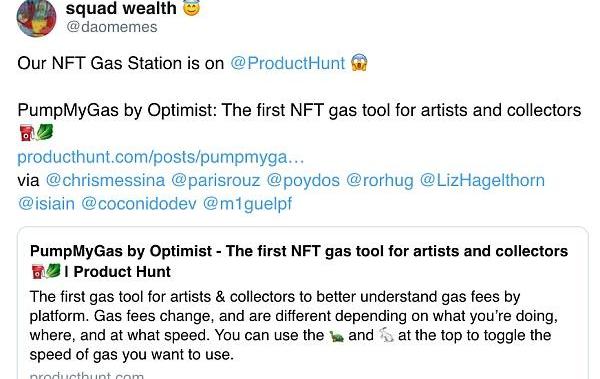Open the producthunt.com/posts/pumpmyga… link
The image size is (600, 379).
point(161,157)
